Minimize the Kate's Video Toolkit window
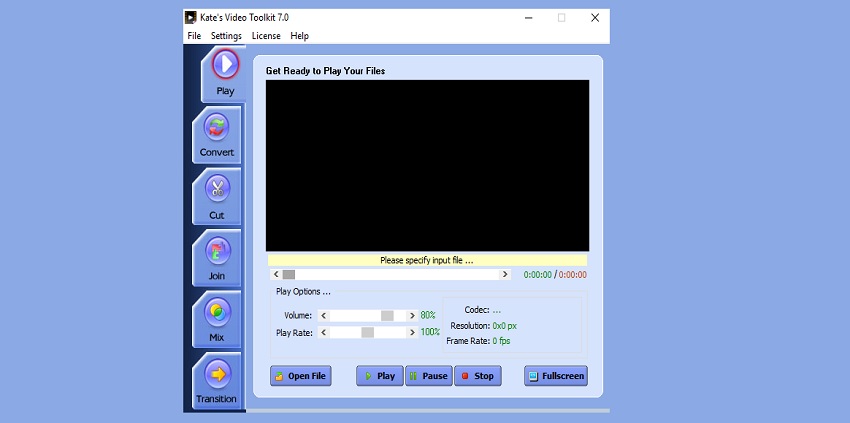The height and width of the screenshot is (423, 850). pyautogui.click(x=529, y=18)
